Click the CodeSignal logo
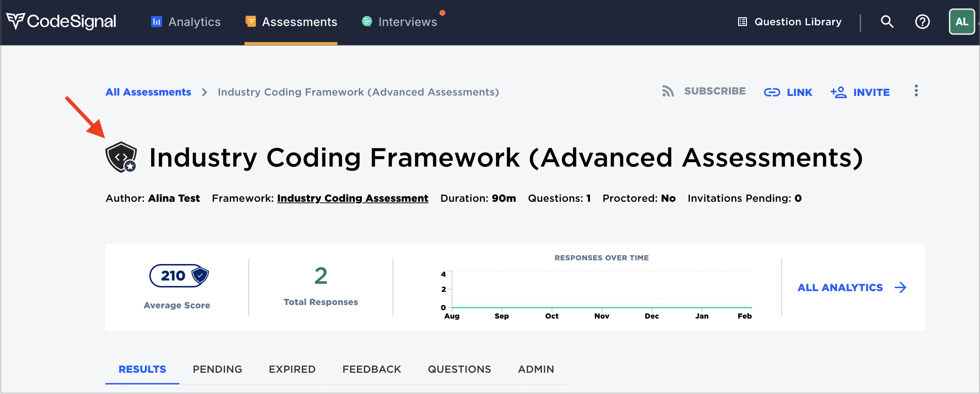Viewport: 980px width, 394px height. (61, 21)
